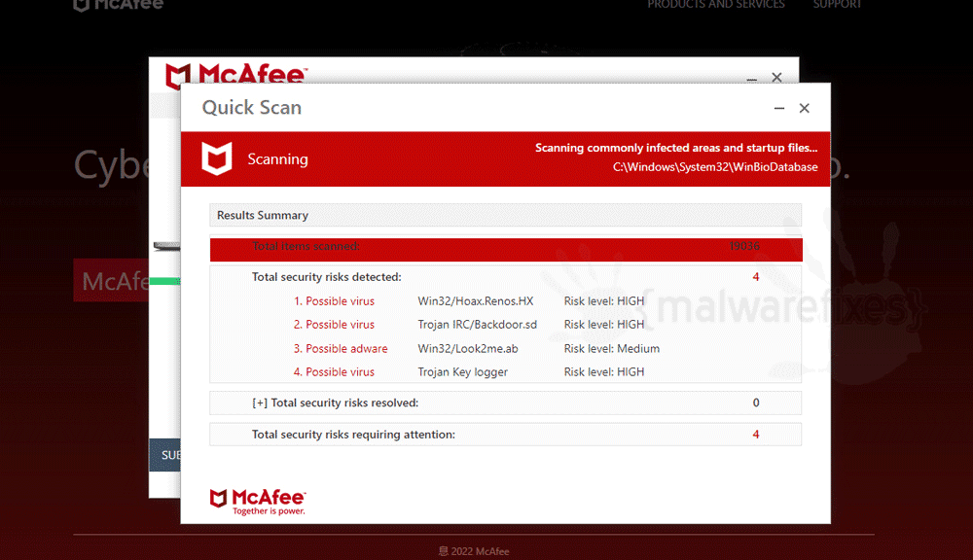Click the Results Summary header
Viewport: 973px width, 560px height.
505,215
